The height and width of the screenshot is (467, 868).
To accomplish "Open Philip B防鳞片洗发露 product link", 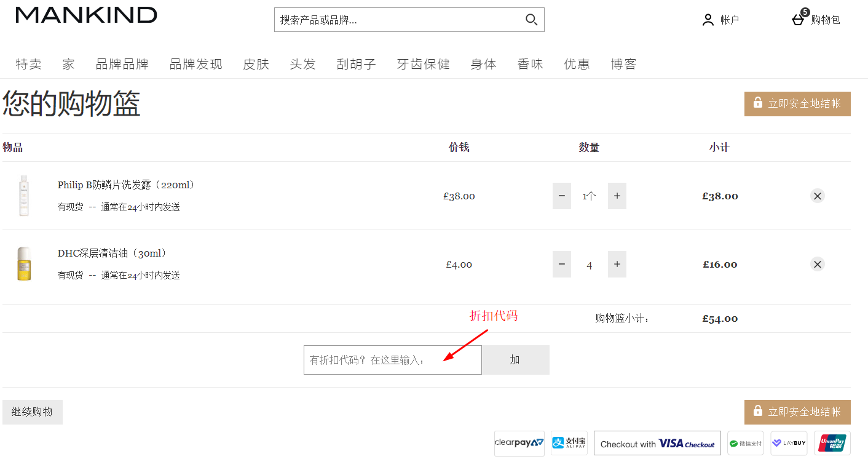I will [128, 185].
